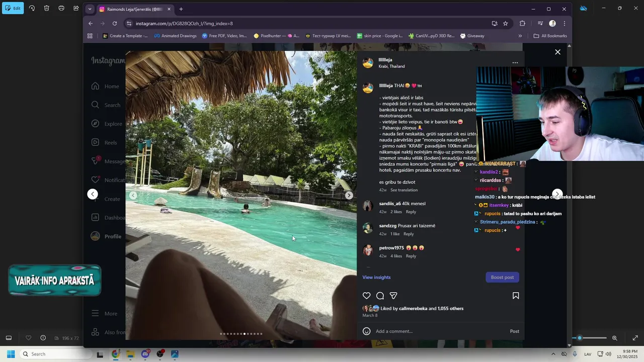View site information icon in address bar
The height and width of the screenshot is (362, 644).
[129, 23]
